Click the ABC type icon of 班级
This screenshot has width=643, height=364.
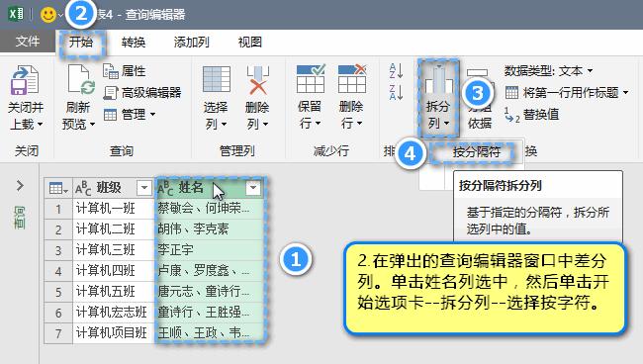(83, 188)
